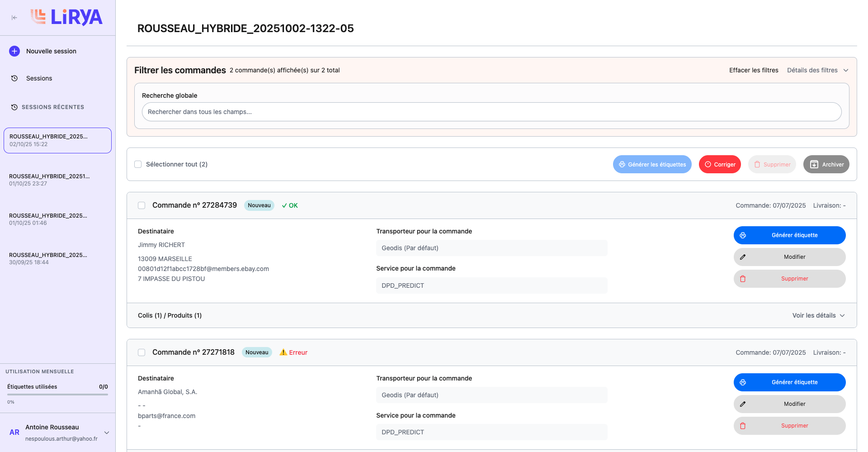Expand Voir les détails for first order
This screenshot has height=452, width=868.
818,315
